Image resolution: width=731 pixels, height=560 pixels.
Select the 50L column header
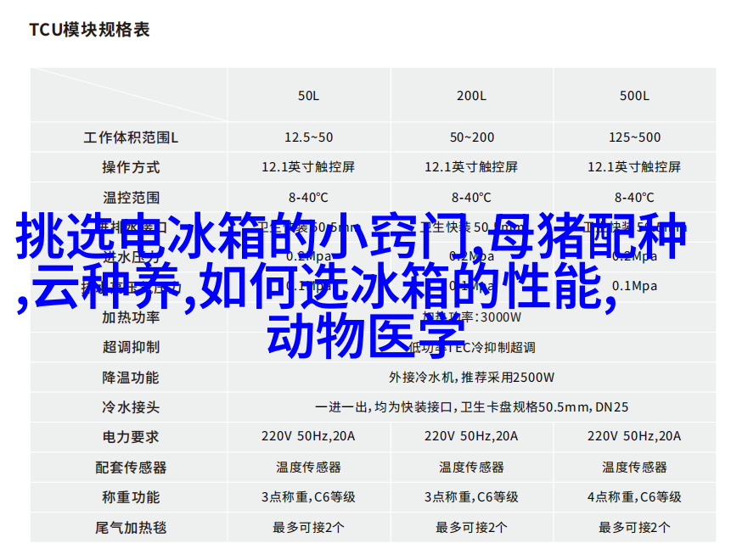coord(308,96)
